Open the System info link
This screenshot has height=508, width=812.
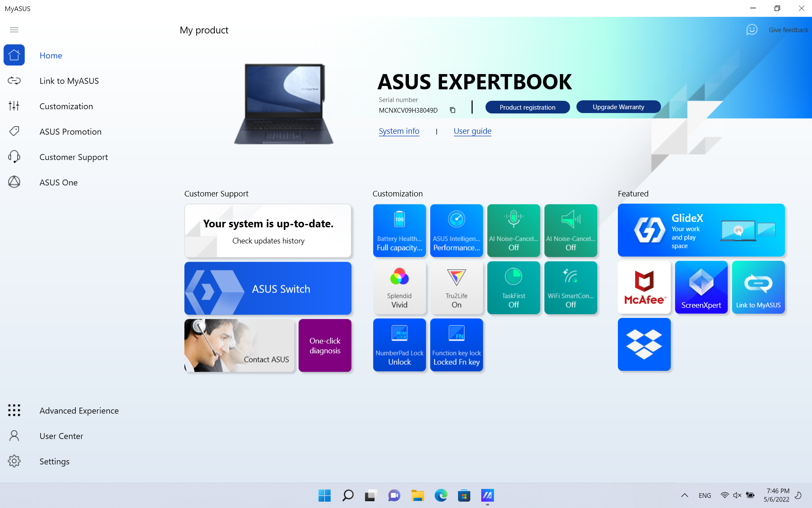(399, 131)
